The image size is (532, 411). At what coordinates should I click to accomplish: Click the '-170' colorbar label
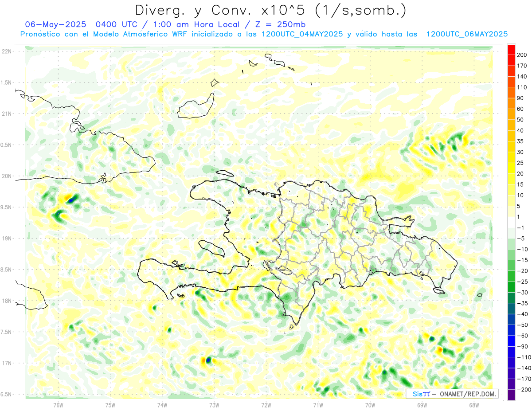click(523, 379)
